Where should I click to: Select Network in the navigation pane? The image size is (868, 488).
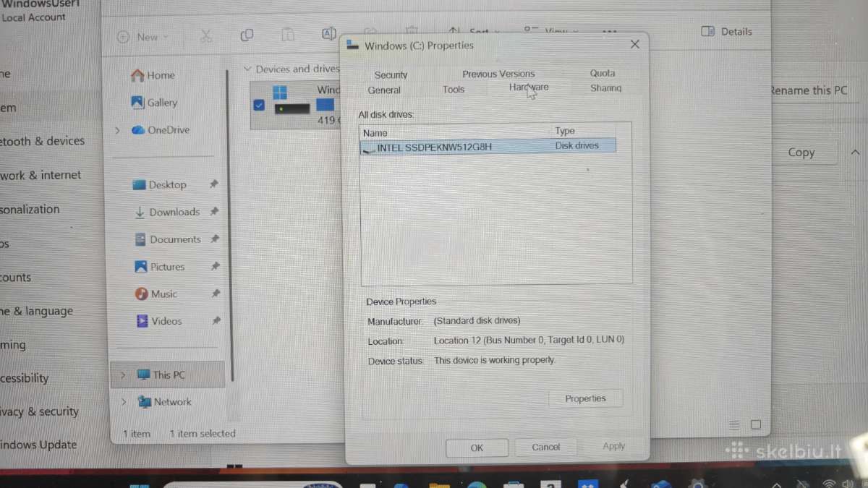click(x=164, y=402)
